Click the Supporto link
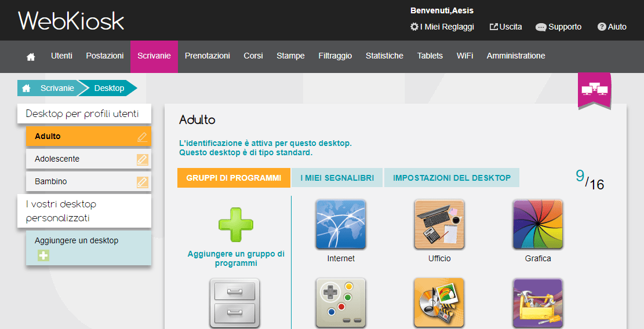The image size is (644, 329). 565,27
